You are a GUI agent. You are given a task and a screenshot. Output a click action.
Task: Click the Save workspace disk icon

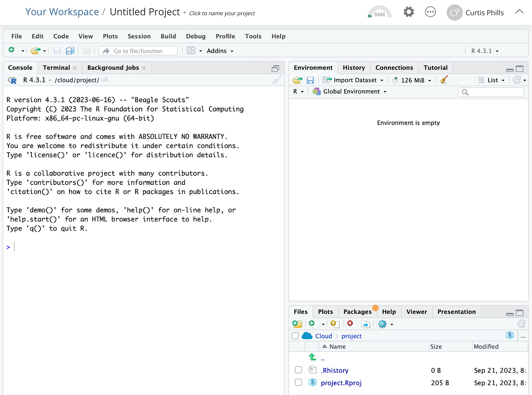(x=310, y=80)
